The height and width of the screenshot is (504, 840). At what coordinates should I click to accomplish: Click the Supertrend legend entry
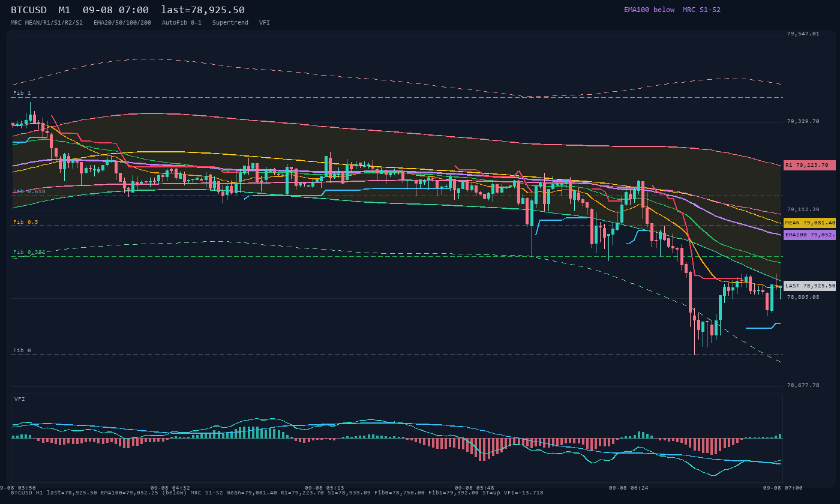(x=230, y=22)
